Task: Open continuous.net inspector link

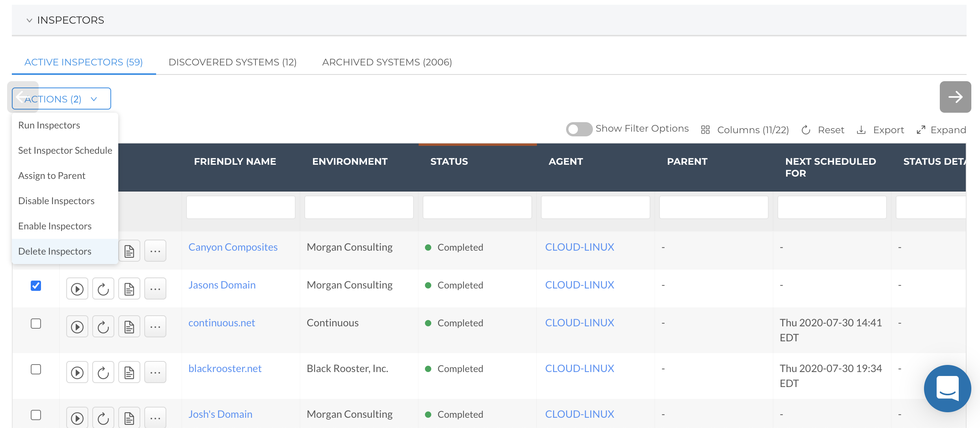Action: click(222, 323)
